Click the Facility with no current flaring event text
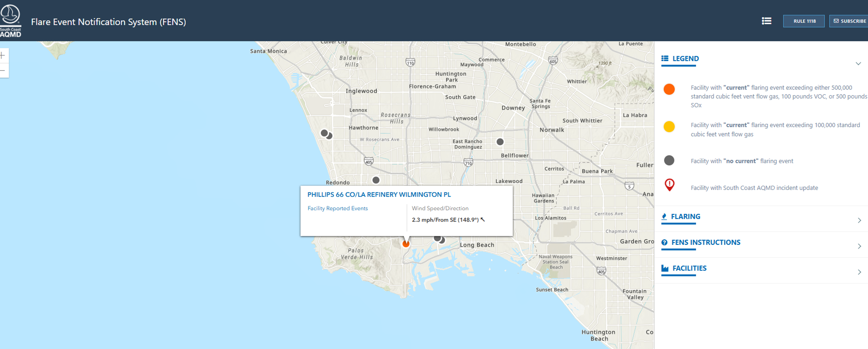The height and width of the screenshot is (349, 868). [742, 161]
